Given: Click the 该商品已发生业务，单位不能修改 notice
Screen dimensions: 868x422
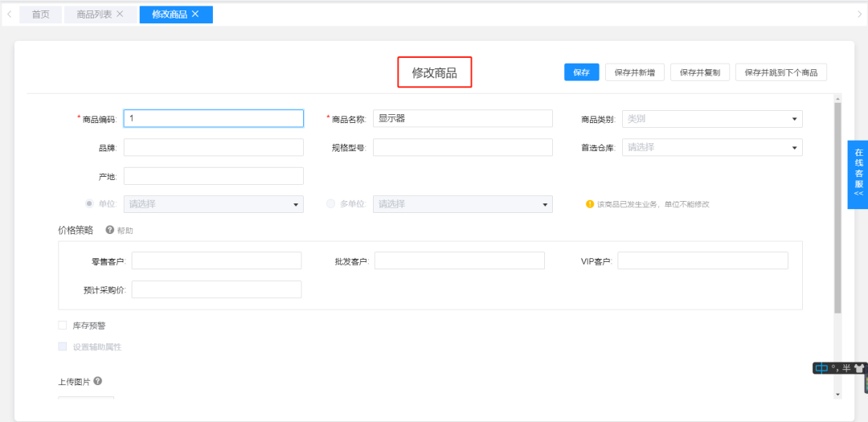Looking at the screenshot, I should 653,204.
